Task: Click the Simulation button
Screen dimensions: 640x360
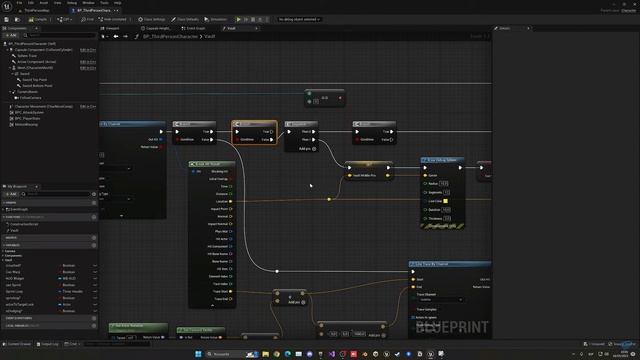Action: 216,19
